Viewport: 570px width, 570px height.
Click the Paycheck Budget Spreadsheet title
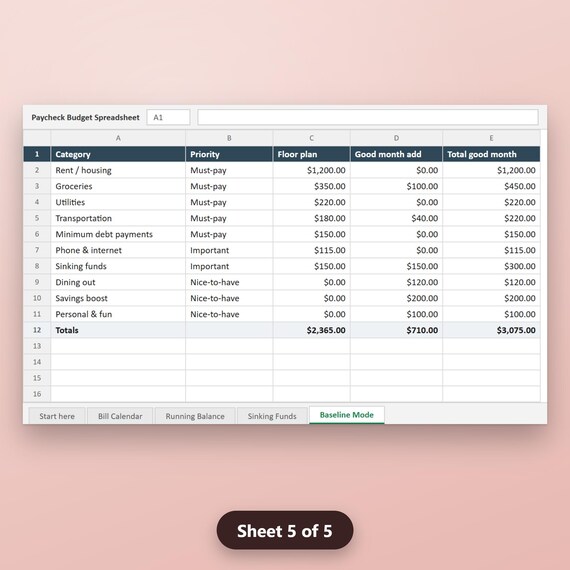[85, 117]
